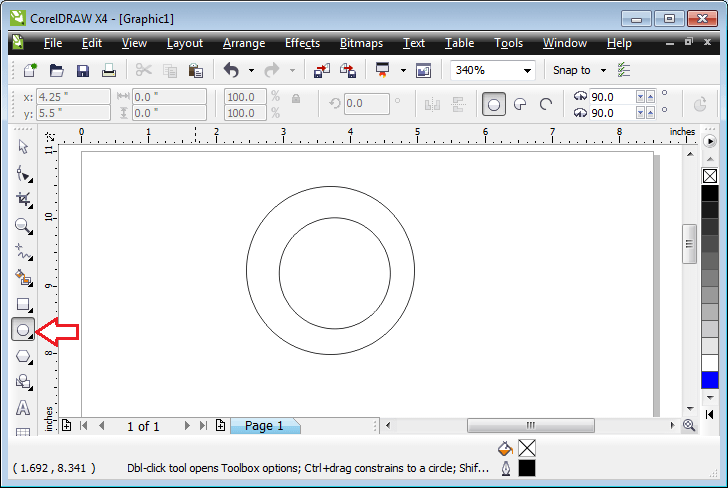Image resolution: width=728 pixels, height=488 pixels.
Task: Enable the Ellipse shape mode button
Action: click(493, 103)
